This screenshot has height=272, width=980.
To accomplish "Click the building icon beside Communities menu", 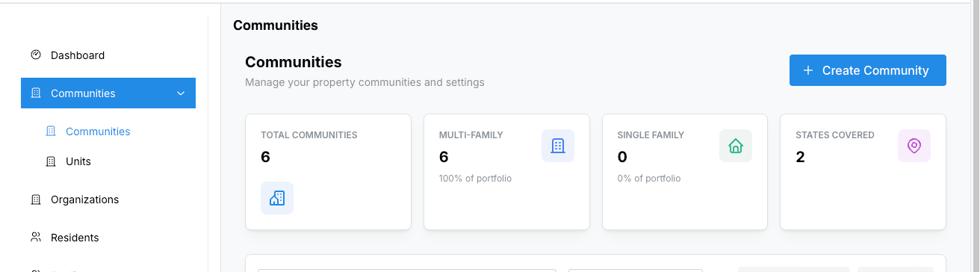I will [x=36, y=93].
